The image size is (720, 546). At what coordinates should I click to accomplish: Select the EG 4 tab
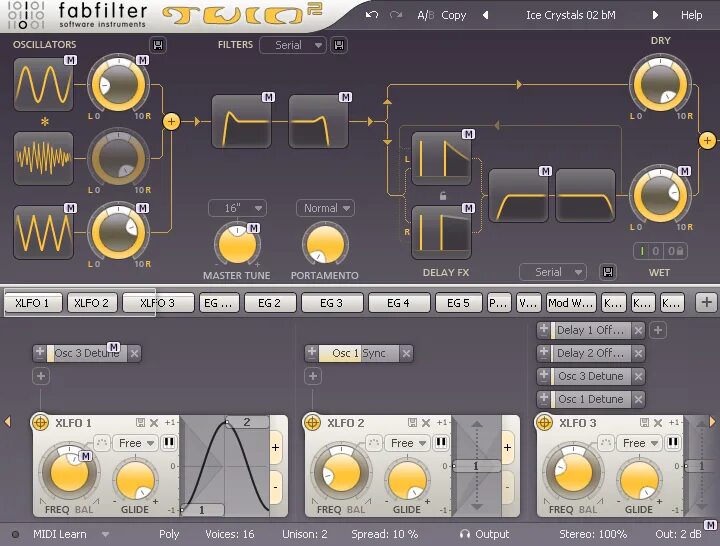[x=399, y=303]
